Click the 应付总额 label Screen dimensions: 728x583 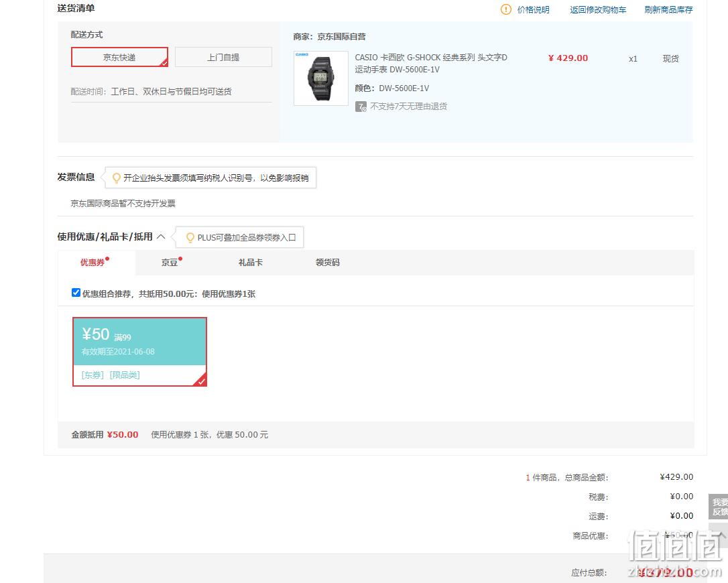pos(589,573)
